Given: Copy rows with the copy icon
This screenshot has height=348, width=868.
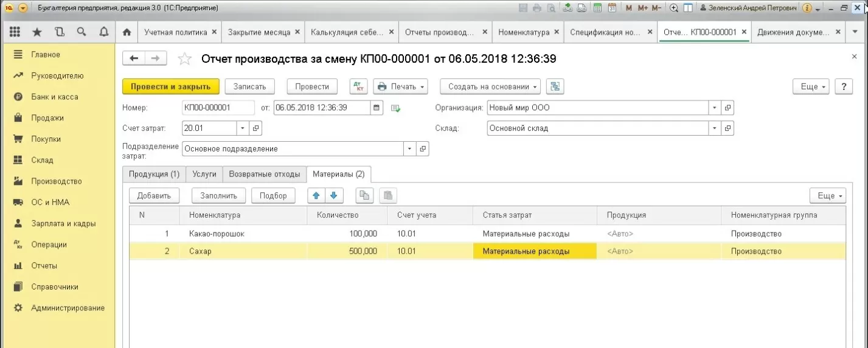Looking at the screenshot, I should click(x=364, y=195).
